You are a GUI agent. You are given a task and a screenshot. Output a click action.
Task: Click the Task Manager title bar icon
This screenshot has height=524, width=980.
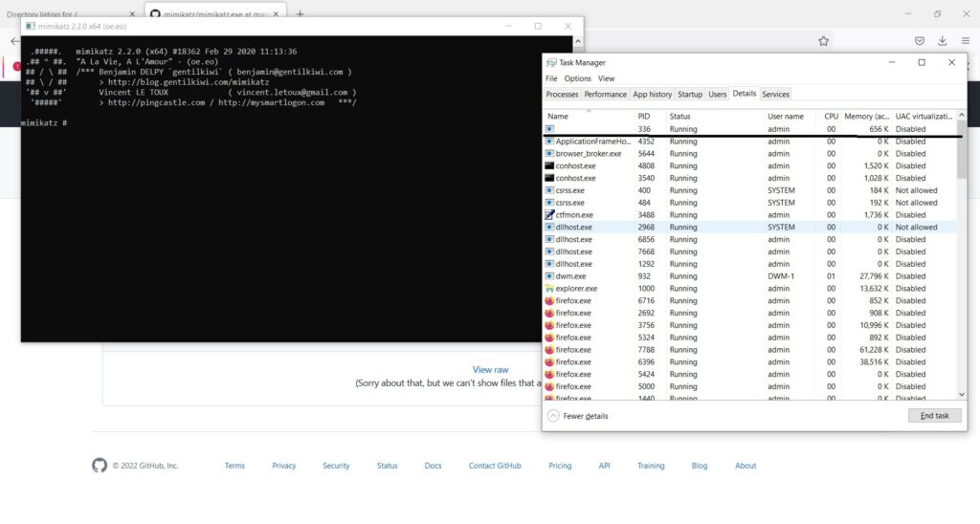551,62
